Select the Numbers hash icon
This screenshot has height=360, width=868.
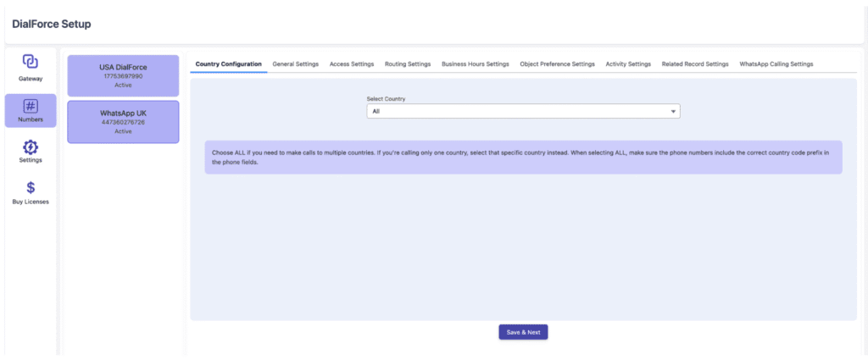coord(31,106)
